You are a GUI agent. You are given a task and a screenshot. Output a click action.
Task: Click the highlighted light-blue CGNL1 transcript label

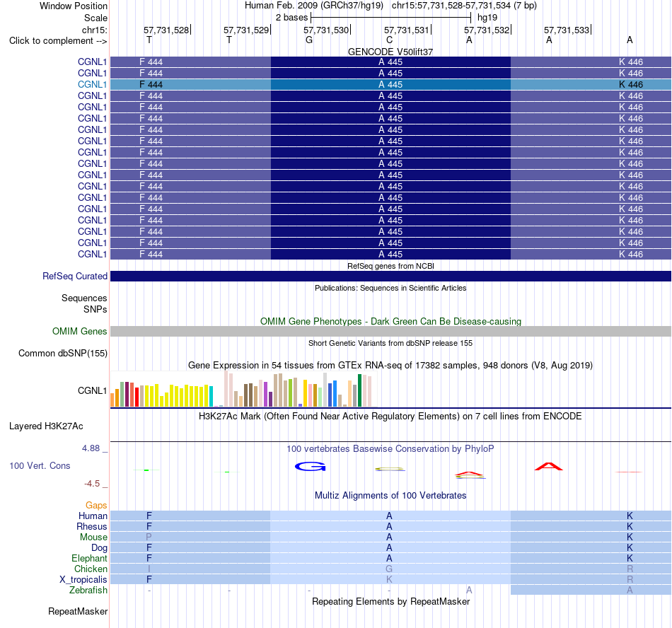click(92, 84)
